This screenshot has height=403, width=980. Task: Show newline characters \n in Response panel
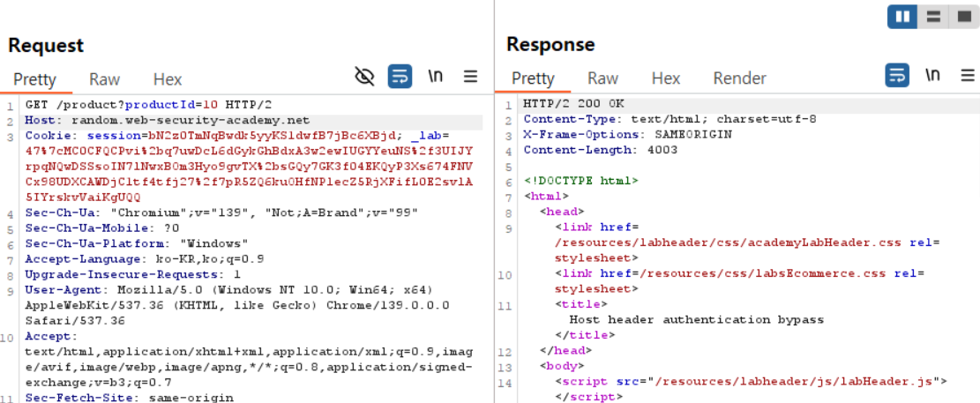coord(932,75)
